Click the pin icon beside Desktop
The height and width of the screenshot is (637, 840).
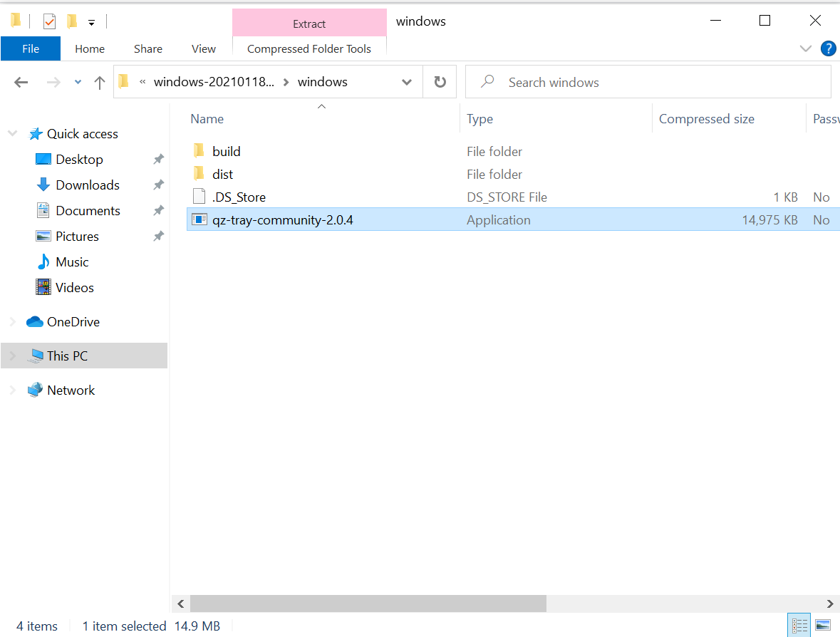tap(159, 159)
